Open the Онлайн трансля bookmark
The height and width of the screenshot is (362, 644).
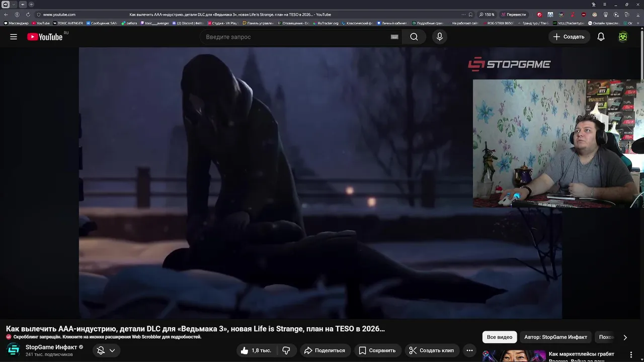[603, 23]
